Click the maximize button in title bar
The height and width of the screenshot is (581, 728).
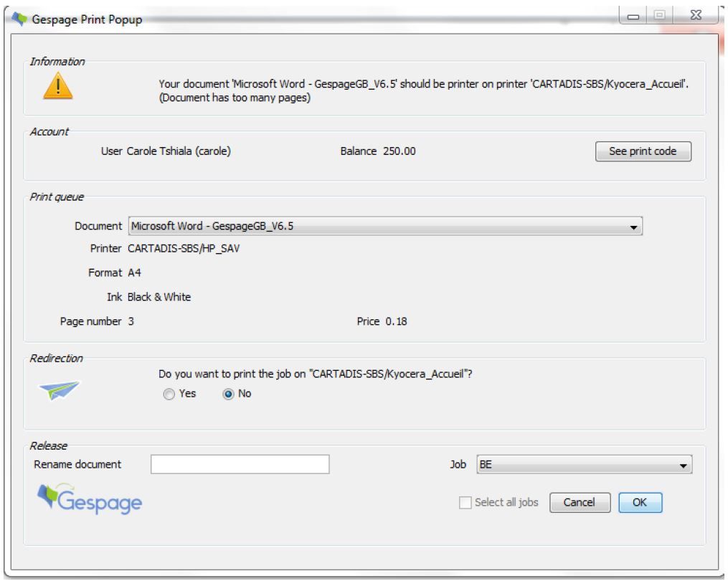659,15
